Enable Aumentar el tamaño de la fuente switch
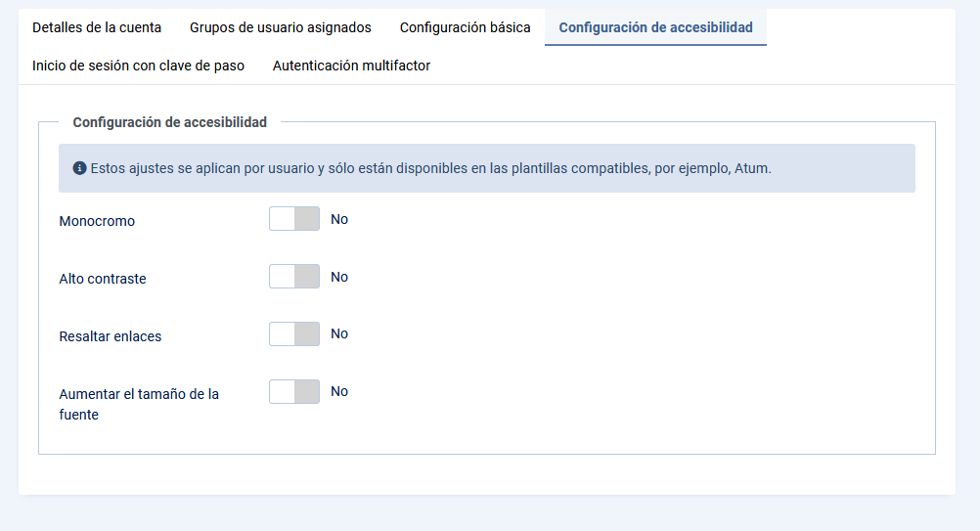Viewport: 980px width, 531px height. 294,391
